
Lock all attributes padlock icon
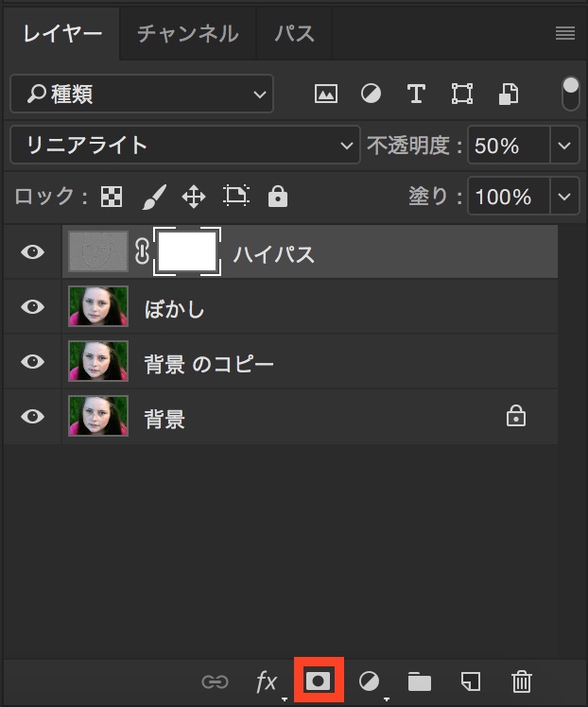278,196
